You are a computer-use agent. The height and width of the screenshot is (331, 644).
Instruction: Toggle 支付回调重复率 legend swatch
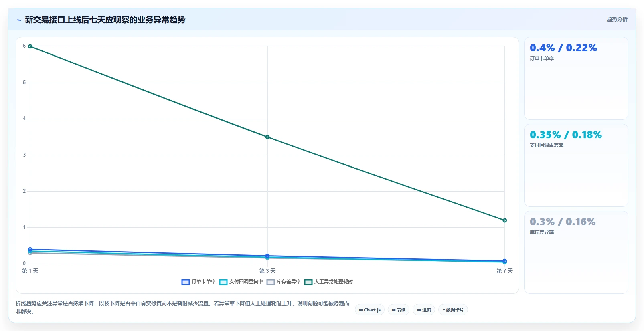coord(223,282)
